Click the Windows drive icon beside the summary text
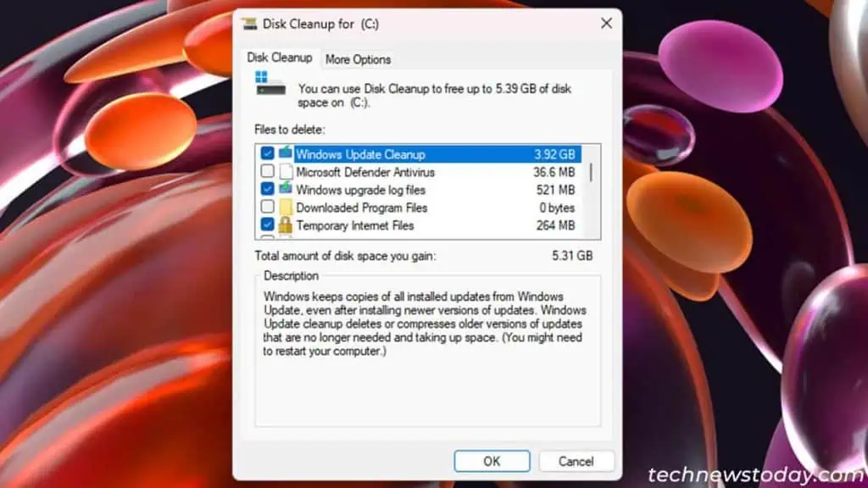This screenshot has height=488, width=868. (270, 84)
